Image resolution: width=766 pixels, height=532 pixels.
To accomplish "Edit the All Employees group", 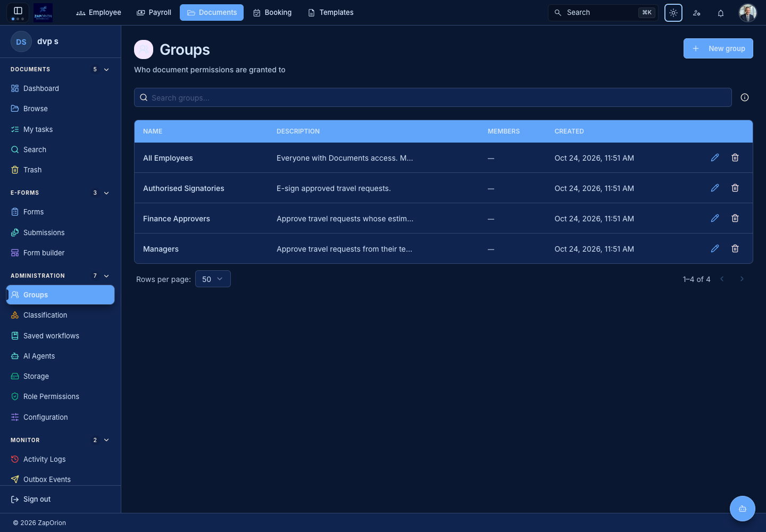I will 715,157.
